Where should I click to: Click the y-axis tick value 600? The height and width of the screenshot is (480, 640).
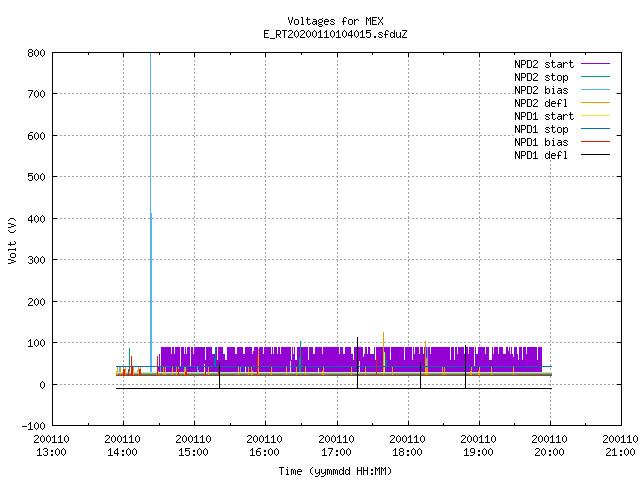36,136
